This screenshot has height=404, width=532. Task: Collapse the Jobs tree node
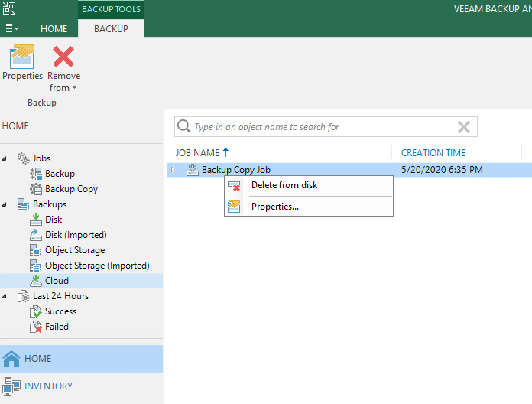pyautogui.click(x=5, y=158)
